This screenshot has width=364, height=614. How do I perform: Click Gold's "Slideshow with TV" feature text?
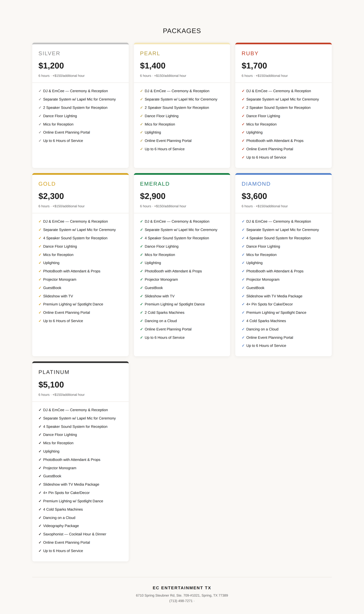point(58,296)
